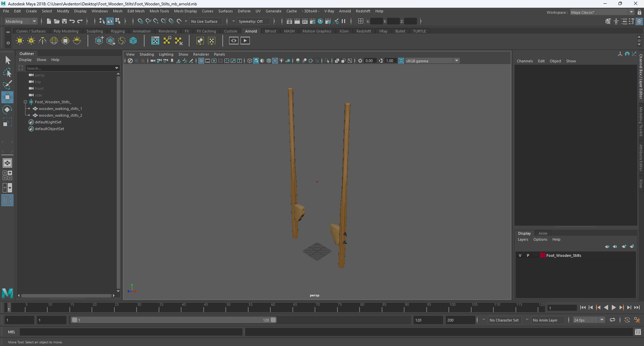Click the Foot_Wooden_Stilts layer color swatch
Viewport: 644px width, 346px height.
click(x=542, y=255)
